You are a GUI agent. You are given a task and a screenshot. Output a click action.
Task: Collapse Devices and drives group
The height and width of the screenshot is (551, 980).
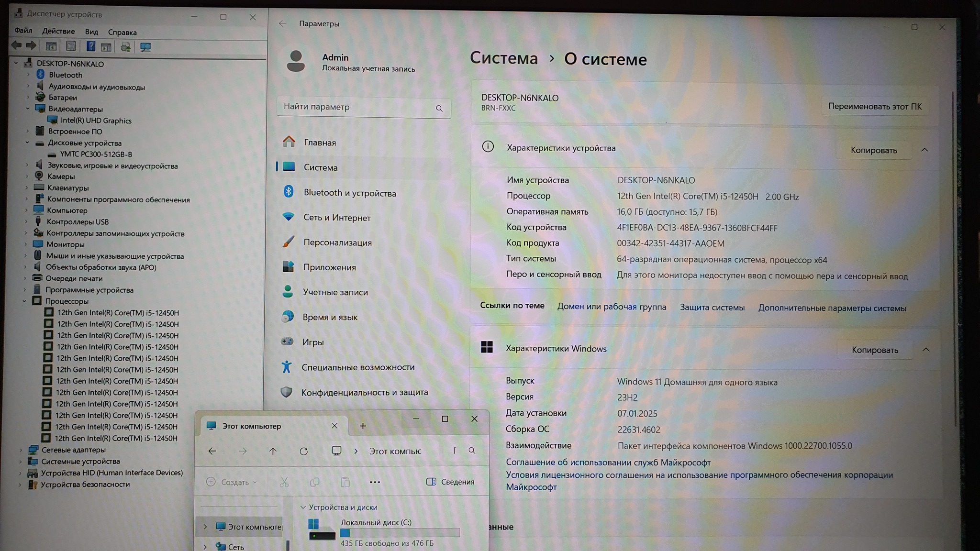click(303, 507)
